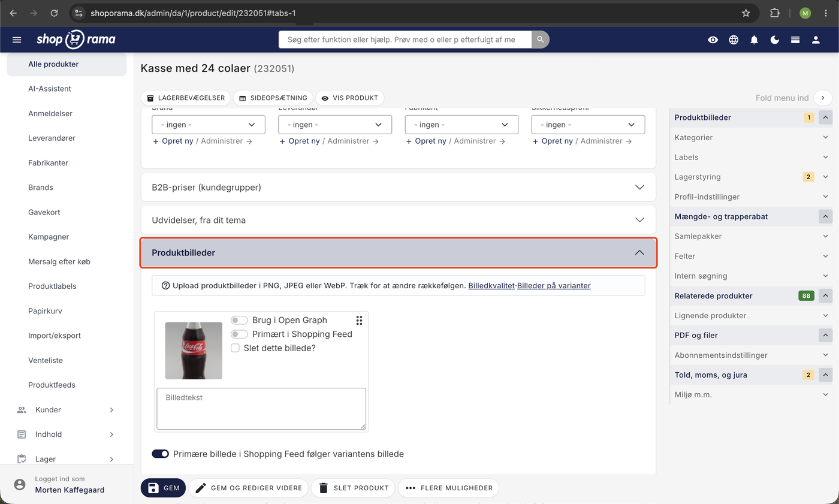
Task: Open Chrome three-dot menu
Action: click(x=826, y=13)
